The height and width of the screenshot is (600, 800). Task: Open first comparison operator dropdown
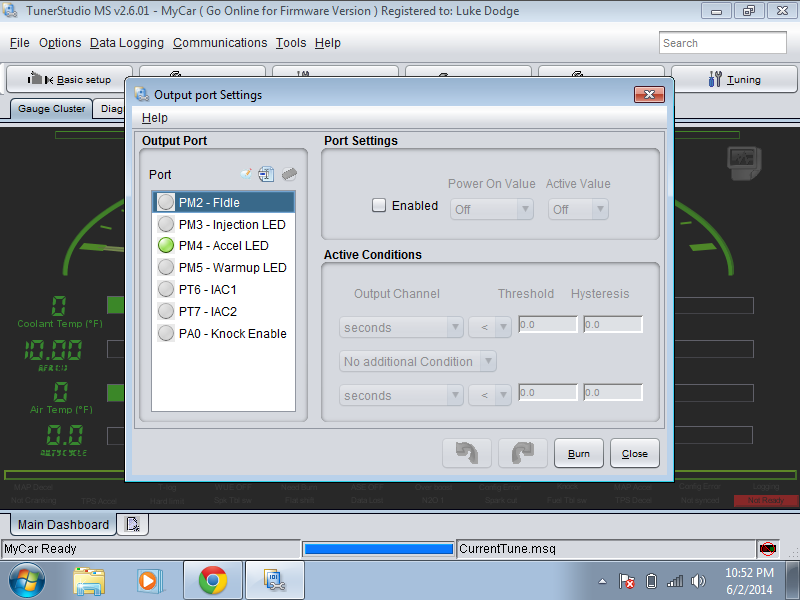(490, 327)
